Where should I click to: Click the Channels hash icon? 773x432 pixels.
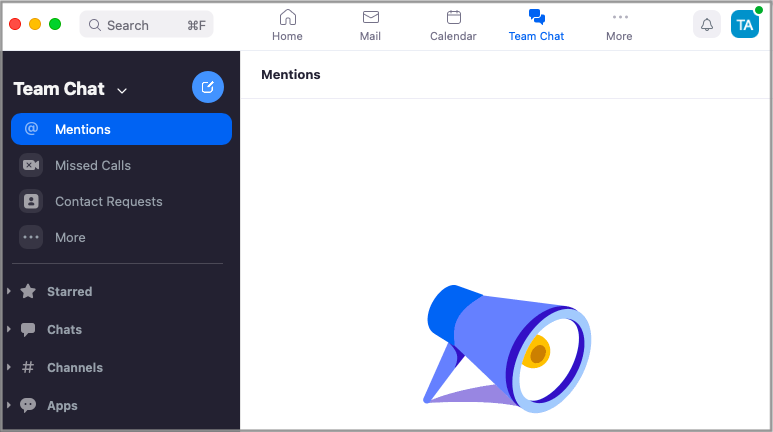coord(28,367)
